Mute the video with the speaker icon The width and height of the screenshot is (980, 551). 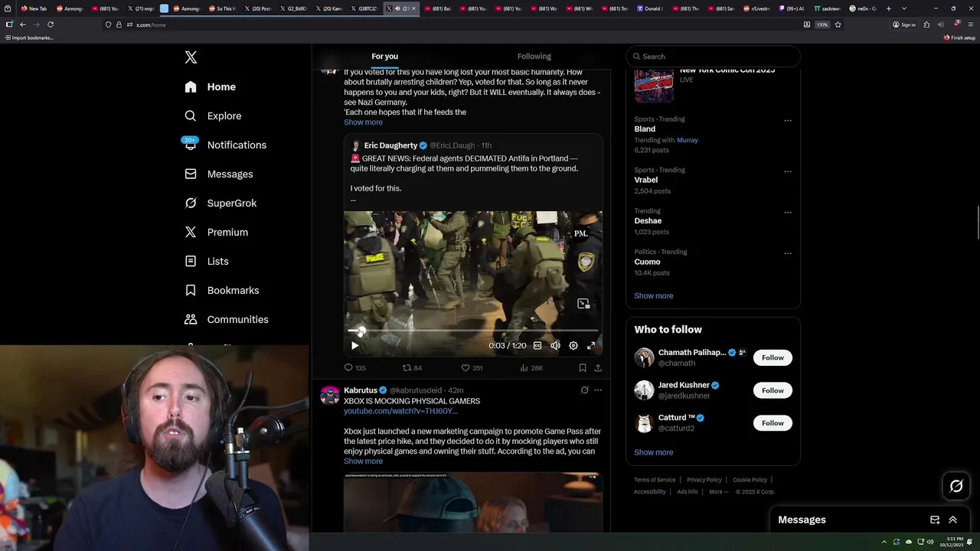click(x=555, y=346)
